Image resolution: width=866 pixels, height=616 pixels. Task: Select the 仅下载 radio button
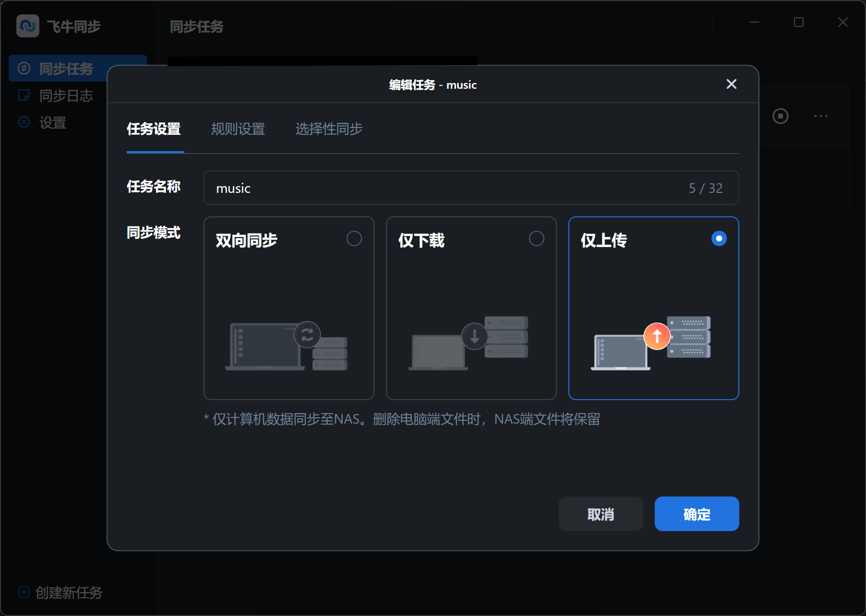coord(537,238)
